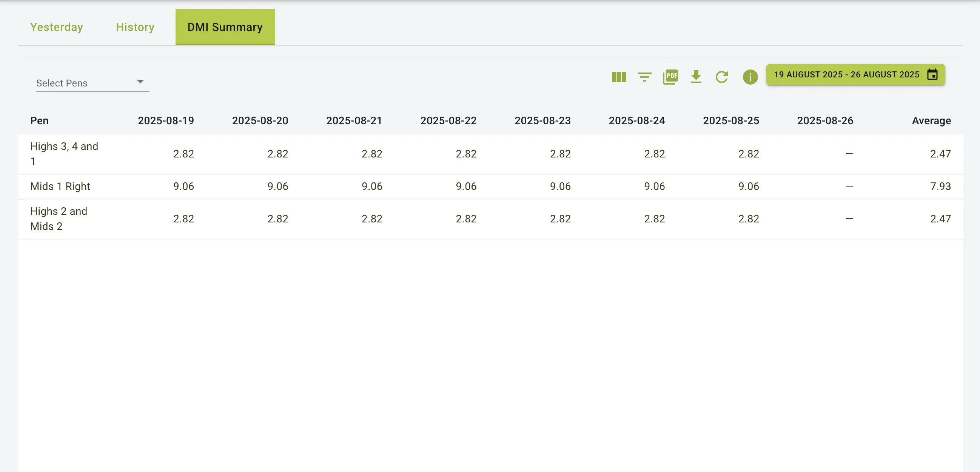Show info tooltip icon

tap(750, 77)
